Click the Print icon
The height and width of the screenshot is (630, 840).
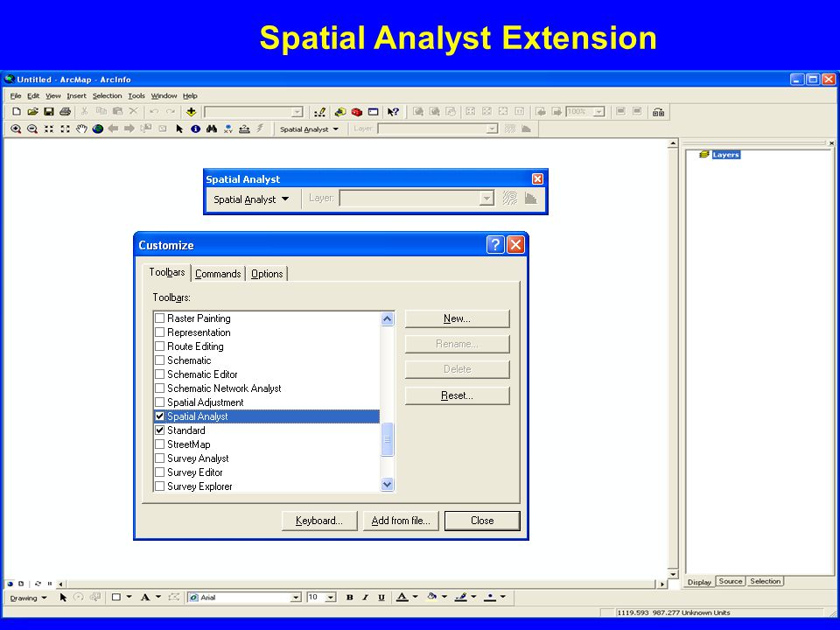pyautogui.click(x=66, y=111)
